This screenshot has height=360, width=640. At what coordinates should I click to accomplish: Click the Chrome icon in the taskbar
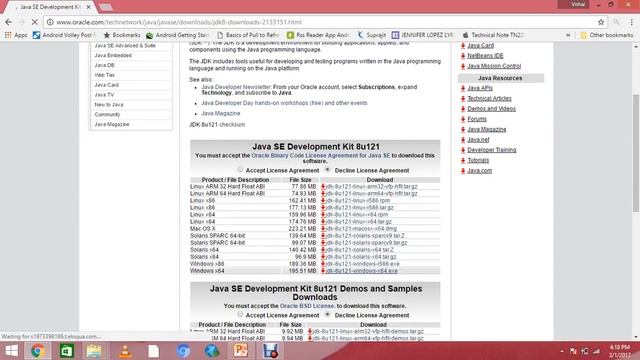[x=37, y=351]
